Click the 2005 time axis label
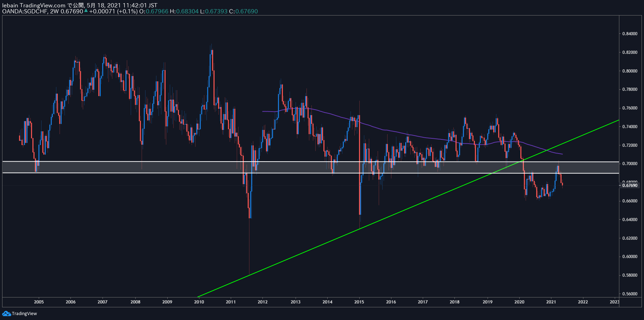The image size is (644, 320). click(x=39, y=302)
